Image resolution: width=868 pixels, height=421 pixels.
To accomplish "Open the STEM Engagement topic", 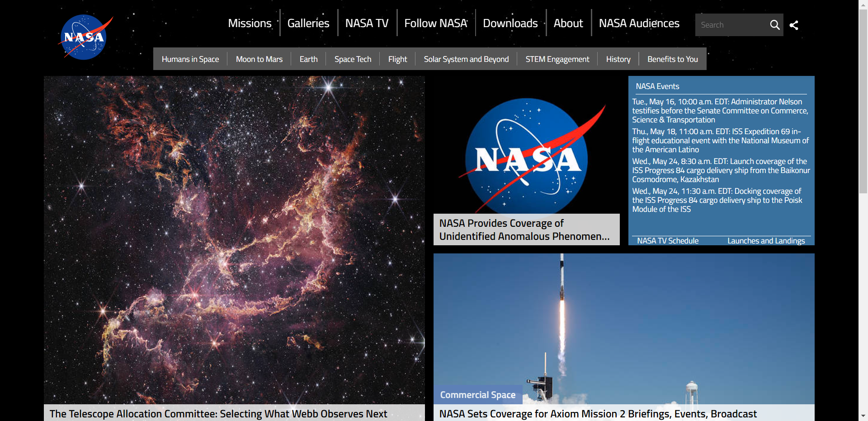I will pos(557,59).
